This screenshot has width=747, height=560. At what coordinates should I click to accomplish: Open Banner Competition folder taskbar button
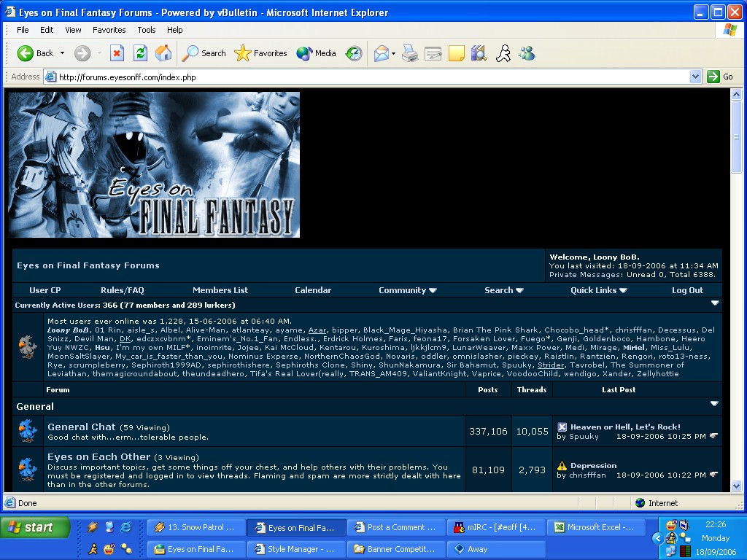tap(396, 548)
